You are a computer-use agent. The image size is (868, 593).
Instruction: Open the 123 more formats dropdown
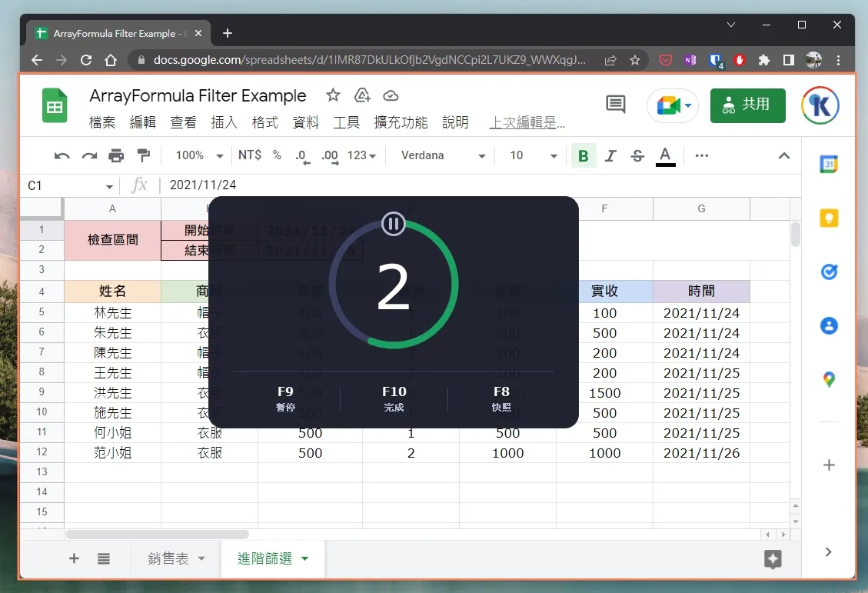pyautogui.click(x=361, y=155)
